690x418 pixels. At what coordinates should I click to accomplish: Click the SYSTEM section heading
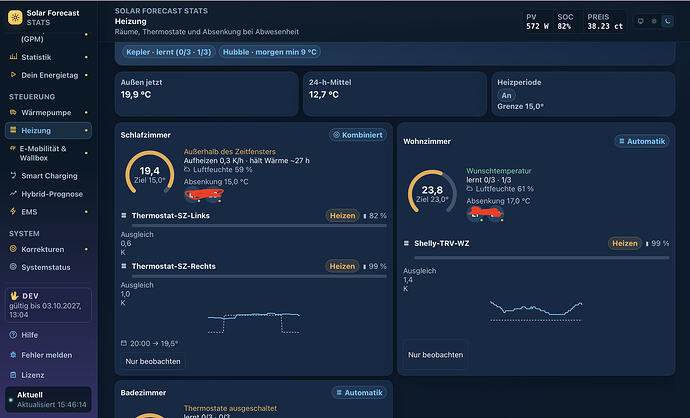[x=24, y=233]
